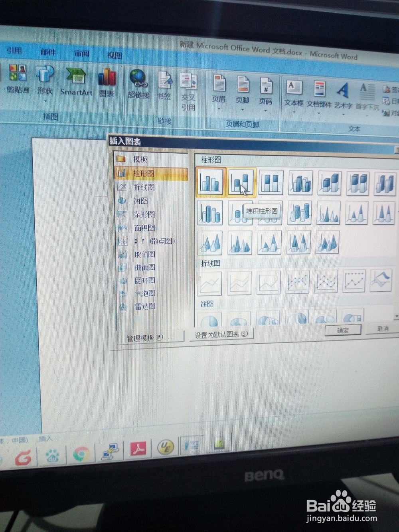The height and width of the screenshot is (532, 399).
Task: Click the Chart (图表) ribbon icon
Action: tap(107, 83)
